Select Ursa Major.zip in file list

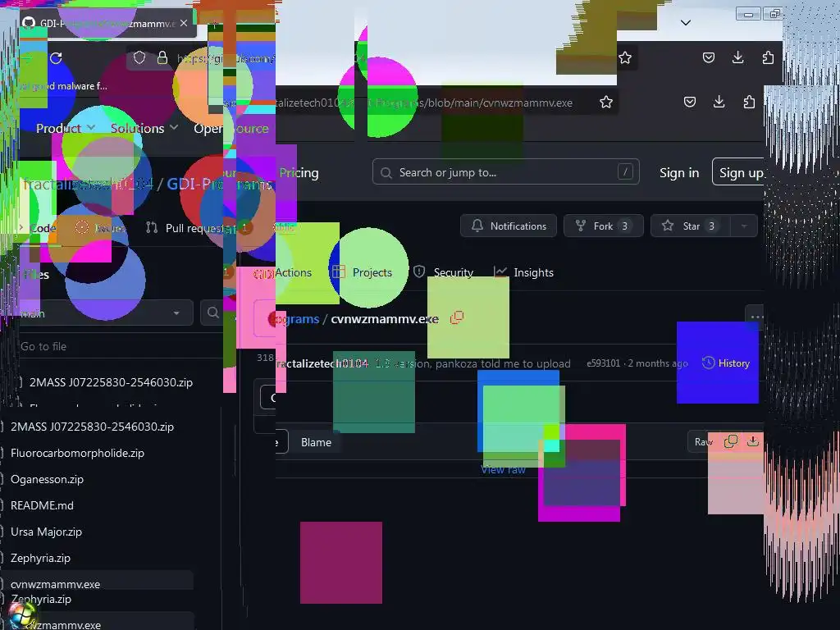(x=46, y=532)
